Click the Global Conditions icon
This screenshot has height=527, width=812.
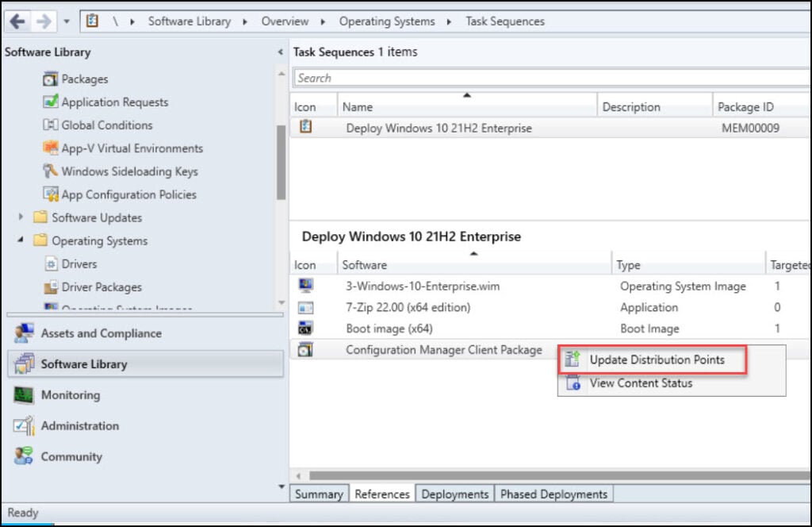pos(50,125)
